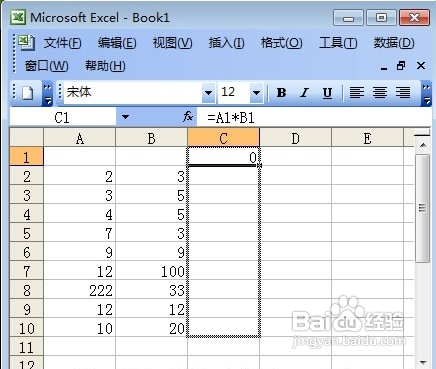Restore the workbook document window
This screenshot has height=369, width=436.
click(x=401, y=66)
